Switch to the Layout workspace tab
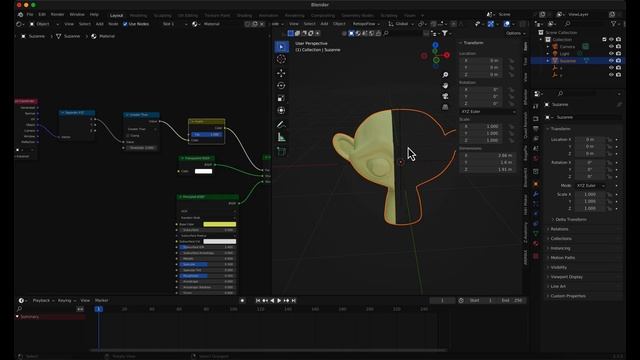640x360 pixels. (x=116, y=16)
